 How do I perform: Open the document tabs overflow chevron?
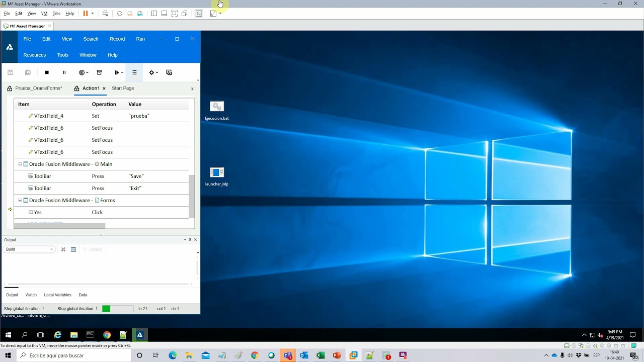tap(192, 88)
